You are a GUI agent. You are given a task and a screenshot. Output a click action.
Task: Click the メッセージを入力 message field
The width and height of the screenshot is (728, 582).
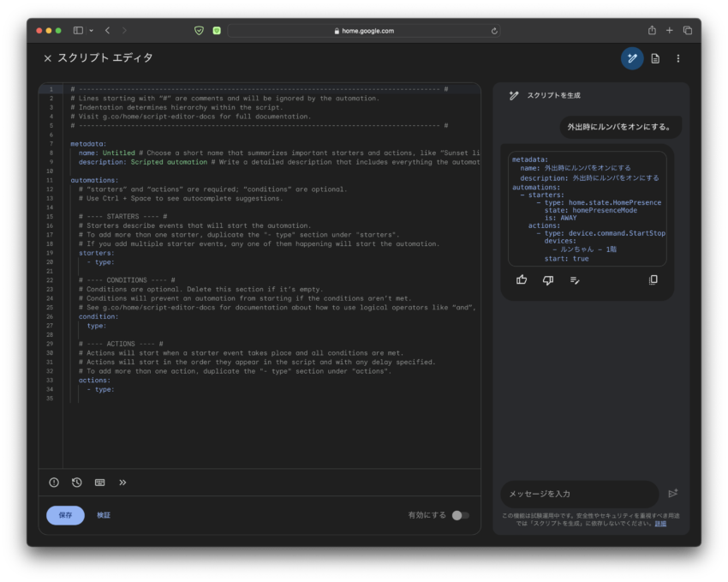coord(579,494)
